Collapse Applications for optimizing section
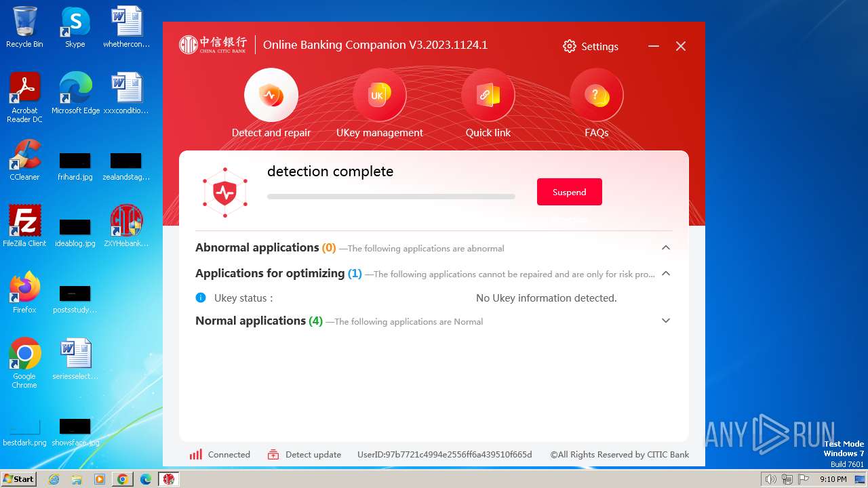Screen dimensions: 868x488 666,274
